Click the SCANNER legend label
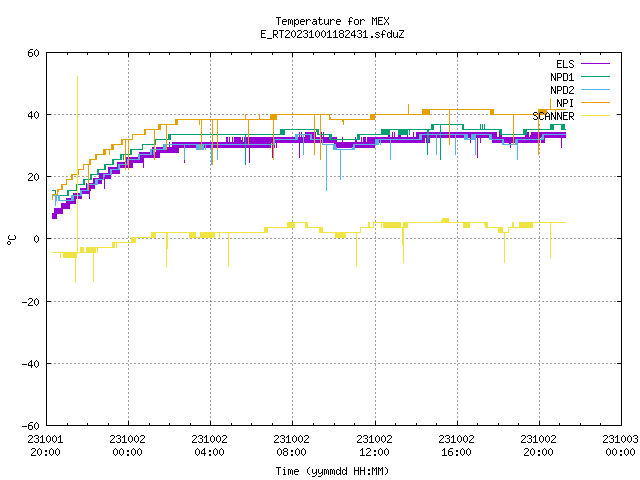The height and width of the screenshot is (480, 640). coord(553,116)
